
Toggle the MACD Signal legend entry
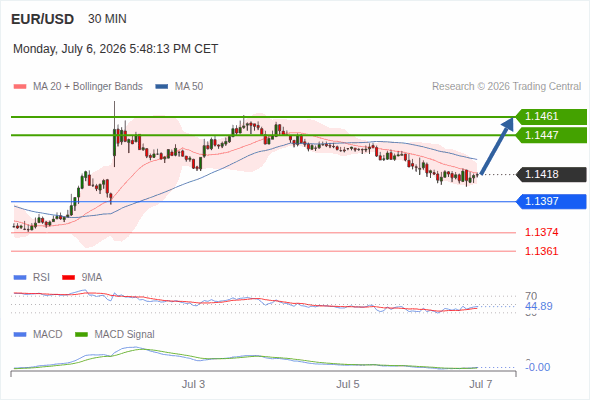[115, 334]
